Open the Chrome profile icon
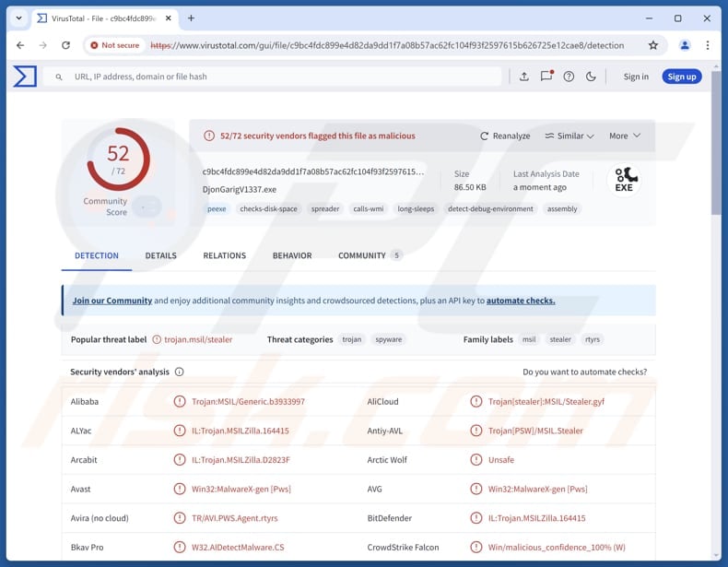Screen dimensions: 728x567 click(x=685, y=45)
